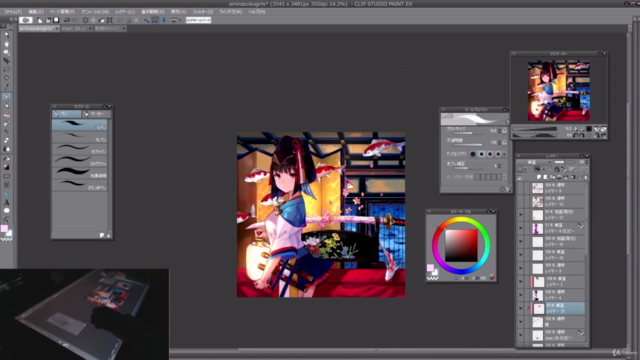Switch to the マーカー sub tool tab

pyautogui.click(x=96, y=114)
